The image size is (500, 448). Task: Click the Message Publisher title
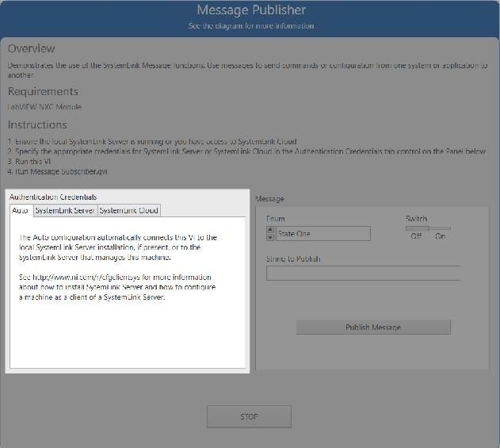point(250,10)
